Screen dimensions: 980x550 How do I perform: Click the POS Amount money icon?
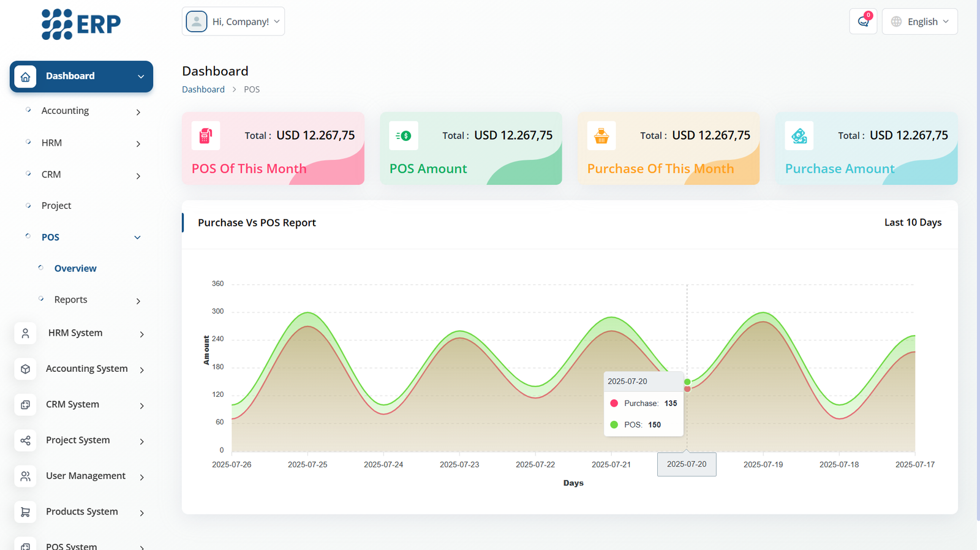pyautogui.click(x=404, y=136)
